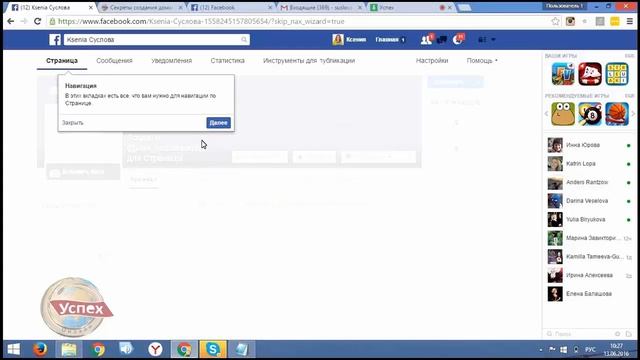The width and height of the screenshot is (640, 360).
Task: Open chat with Ирина Алексеева
Action: coord(590,275)
